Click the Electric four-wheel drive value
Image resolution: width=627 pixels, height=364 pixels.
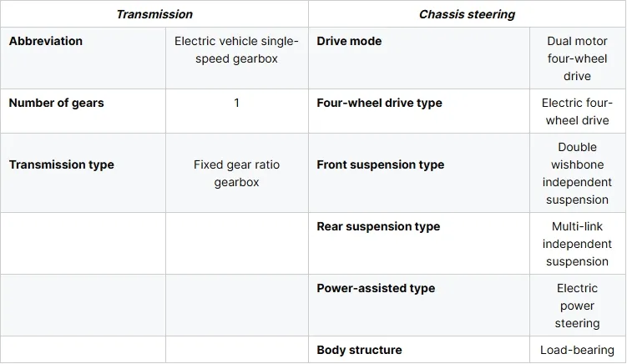pyautogui.click(x=577, y=112)
